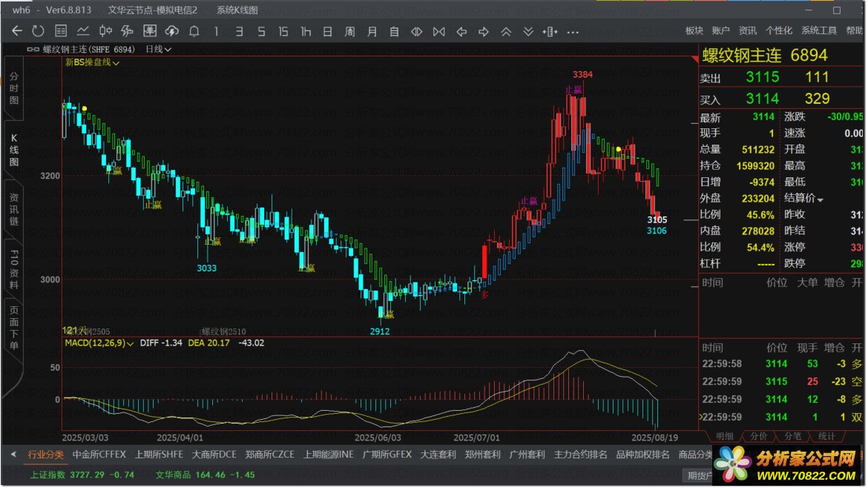This screenshot has width=868, height=488.
Task: Open 资讯链 side tab
Action: [14, 209]
